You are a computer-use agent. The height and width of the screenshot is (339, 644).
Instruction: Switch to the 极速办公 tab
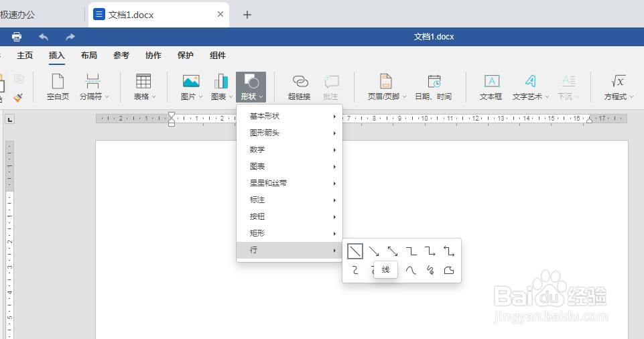[x=17, y=15]
